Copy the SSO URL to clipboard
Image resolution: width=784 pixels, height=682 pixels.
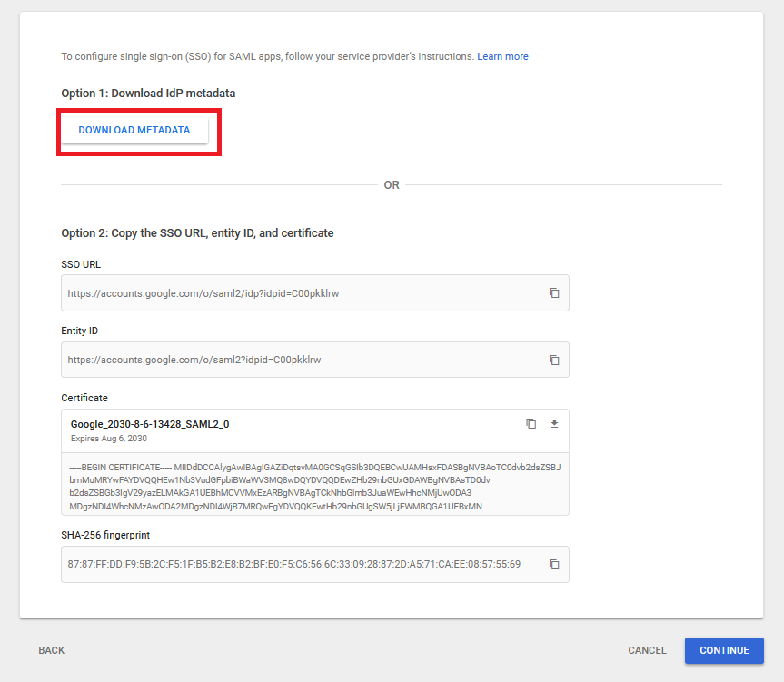(x=554, y=293)
